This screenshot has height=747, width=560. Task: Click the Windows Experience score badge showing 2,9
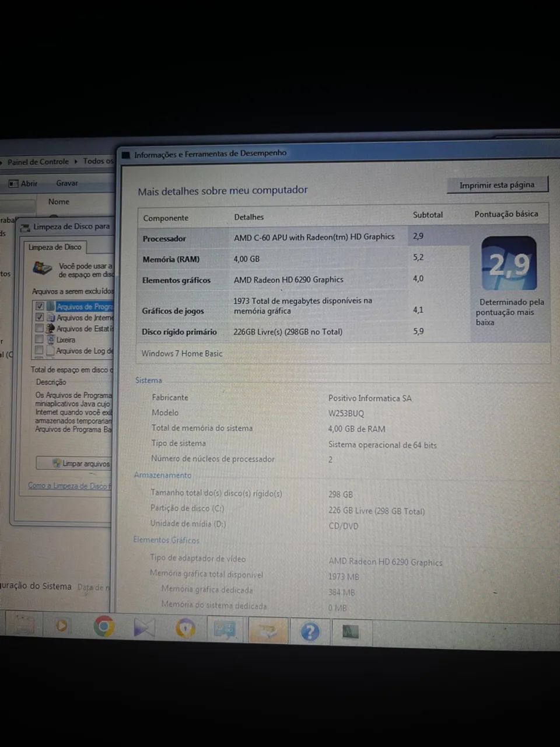pyautogui.click(x=508, y=263)
